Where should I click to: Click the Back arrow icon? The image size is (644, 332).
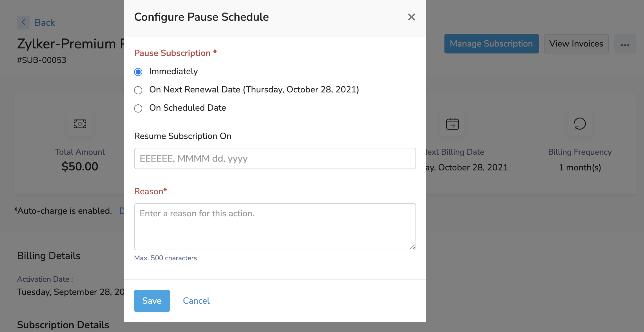point(23,23)
